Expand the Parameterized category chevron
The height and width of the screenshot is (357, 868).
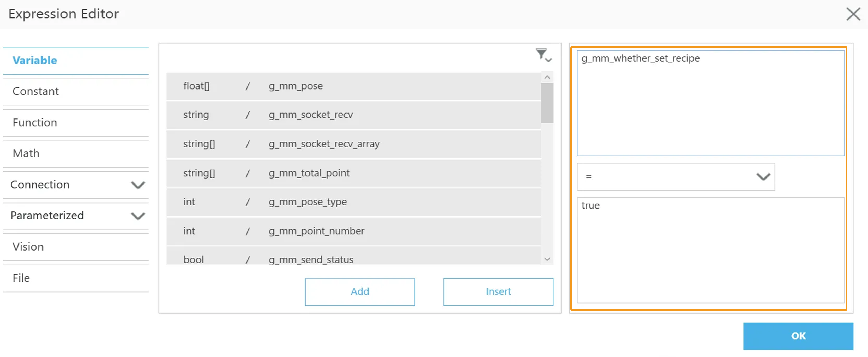138,216
